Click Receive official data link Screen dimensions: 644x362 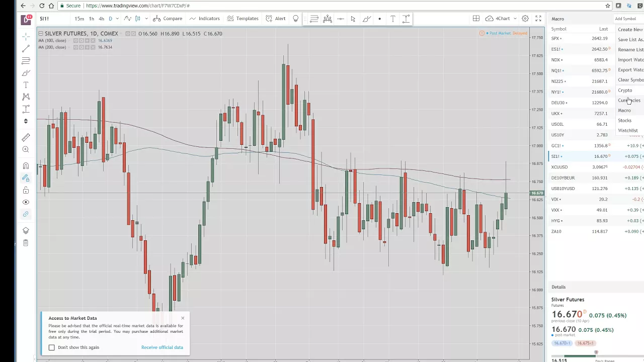tap(162, 347)
